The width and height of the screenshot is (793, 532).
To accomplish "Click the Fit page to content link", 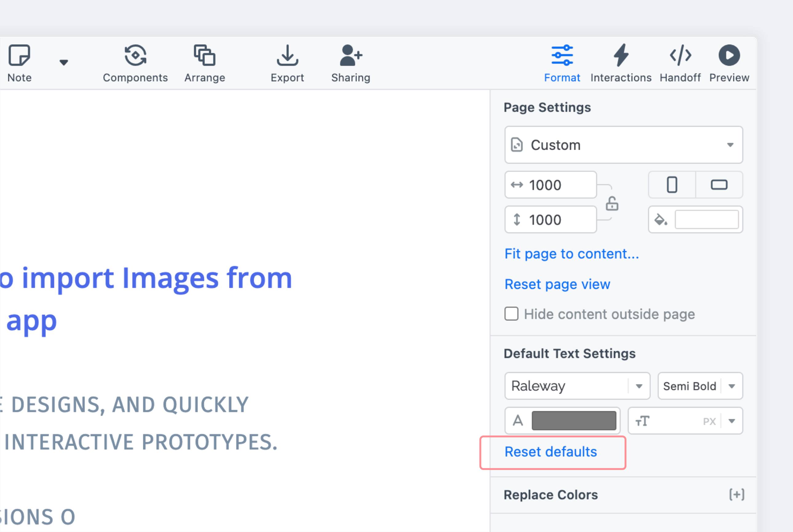I will coord(572,254).
